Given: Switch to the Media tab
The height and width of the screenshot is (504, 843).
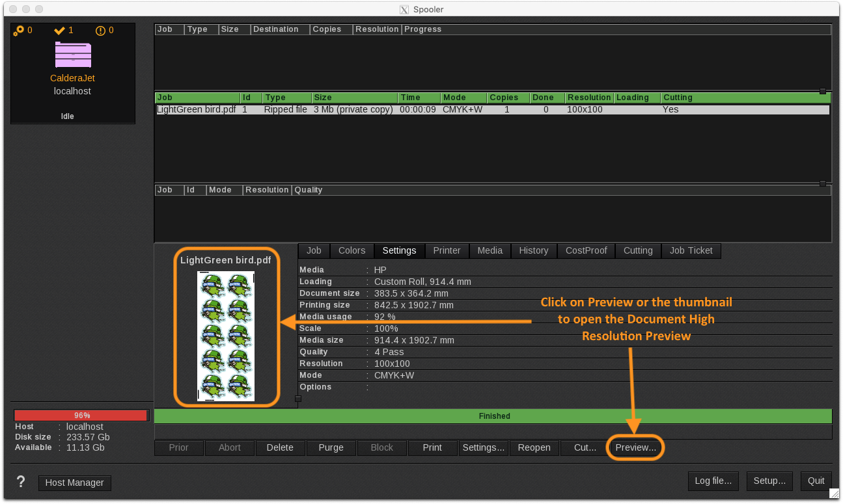Looking at the screenshot, I should point(490,250).
